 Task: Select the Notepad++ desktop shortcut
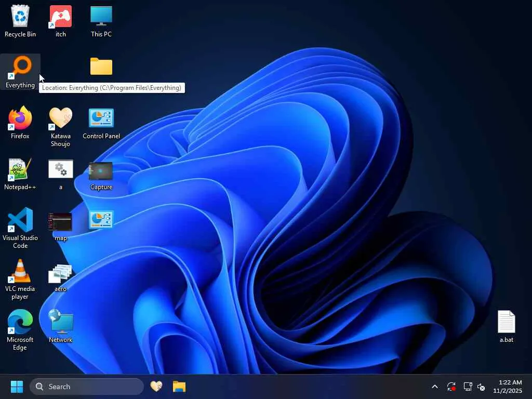(20, 174)
